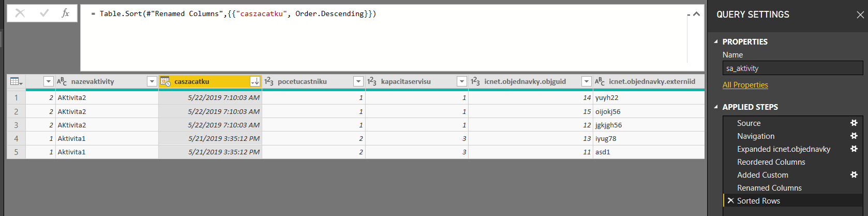Click the Aktivita1 cell in row 4

coord(107,138)
